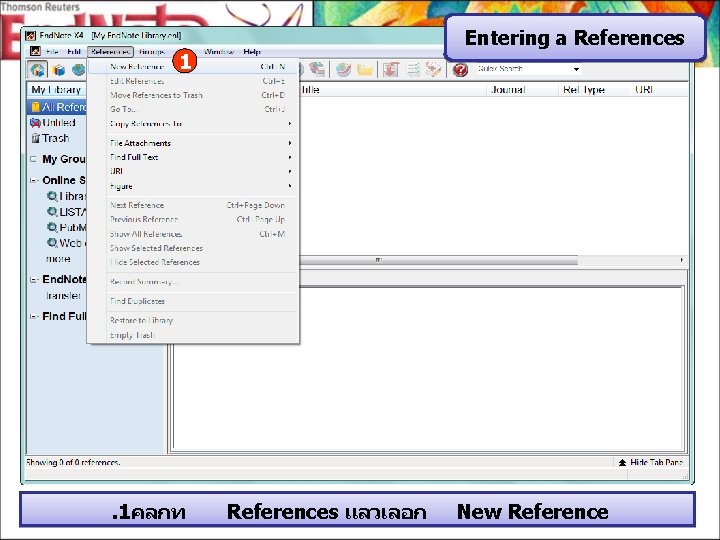Expand the URL submenu
Image resolution: width=720 pixels, height=540 pixels.
point(193,171)
